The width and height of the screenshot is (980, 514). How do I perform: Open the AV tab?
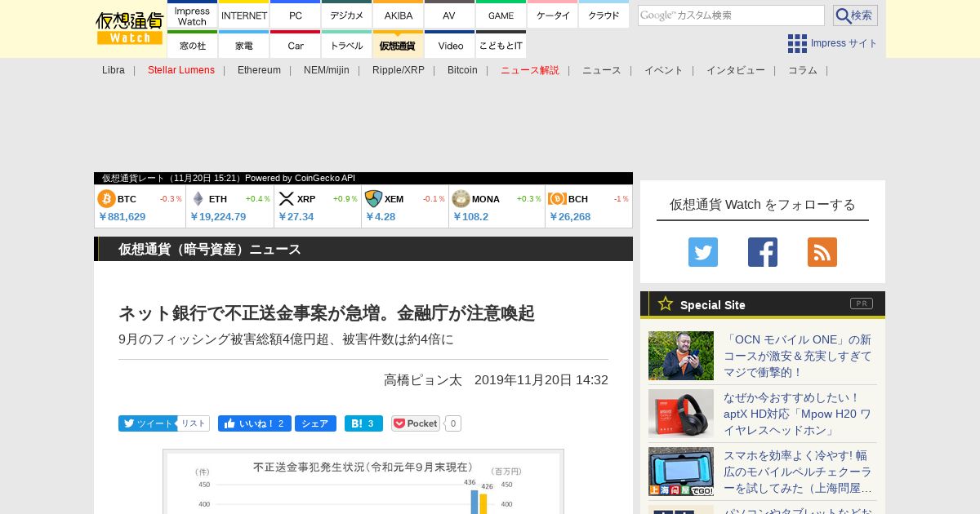click(449, 16)
